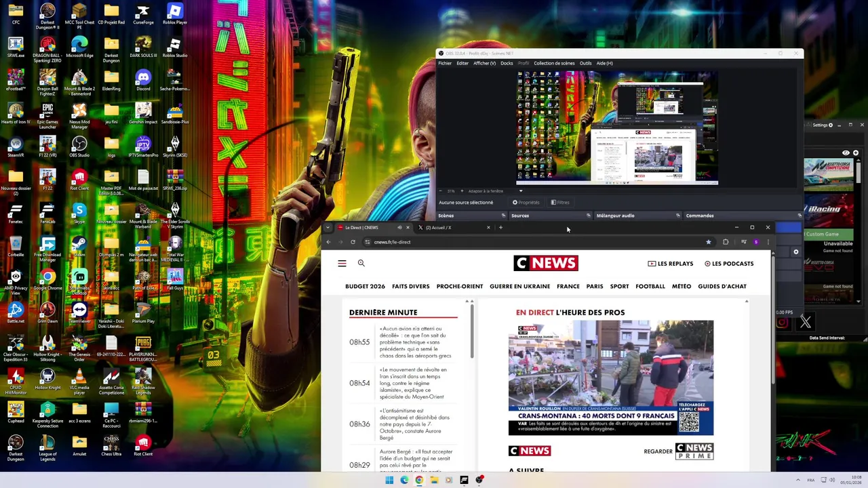
Task: Open the Chrome tab search dropdown
Action: (x=328, y=228)
